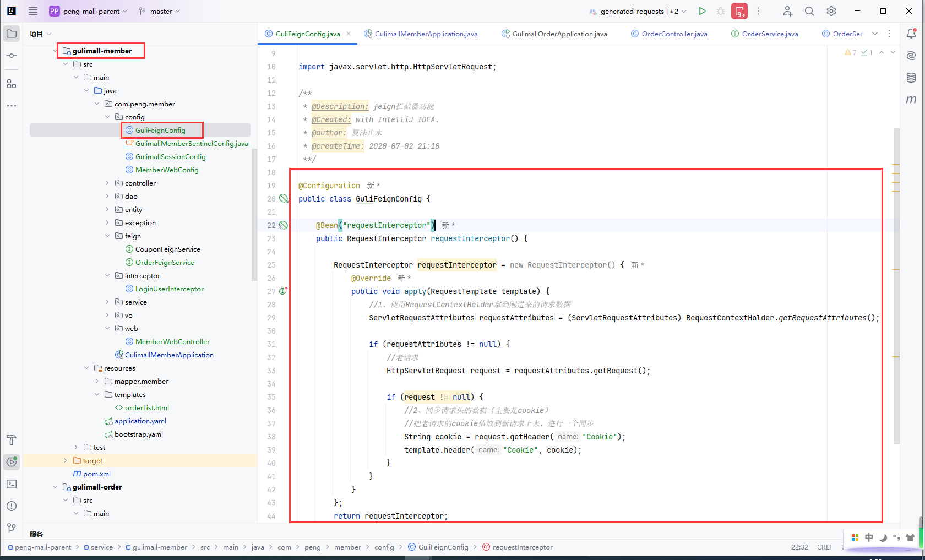This screenshot has height=560, width=925.
Task: Open AI assistant spiral icon
Action: click(911, 56)
